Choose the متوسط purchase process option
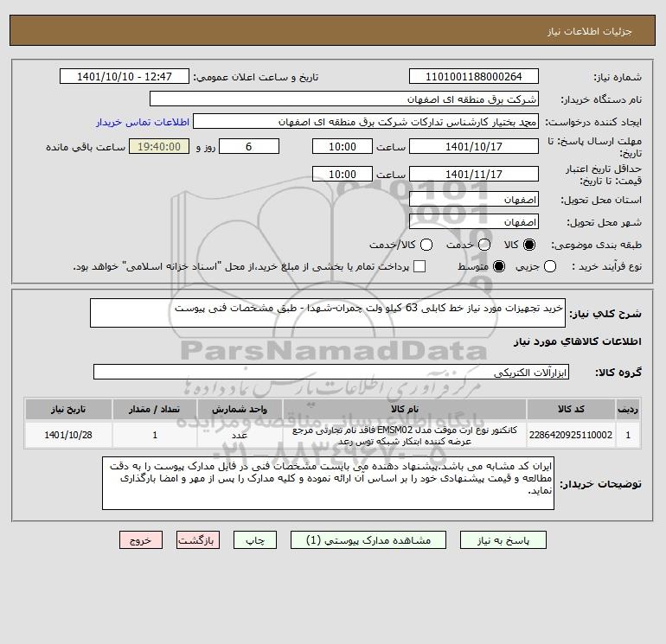Viewport: 666px width, 644px height. (499, 266)
